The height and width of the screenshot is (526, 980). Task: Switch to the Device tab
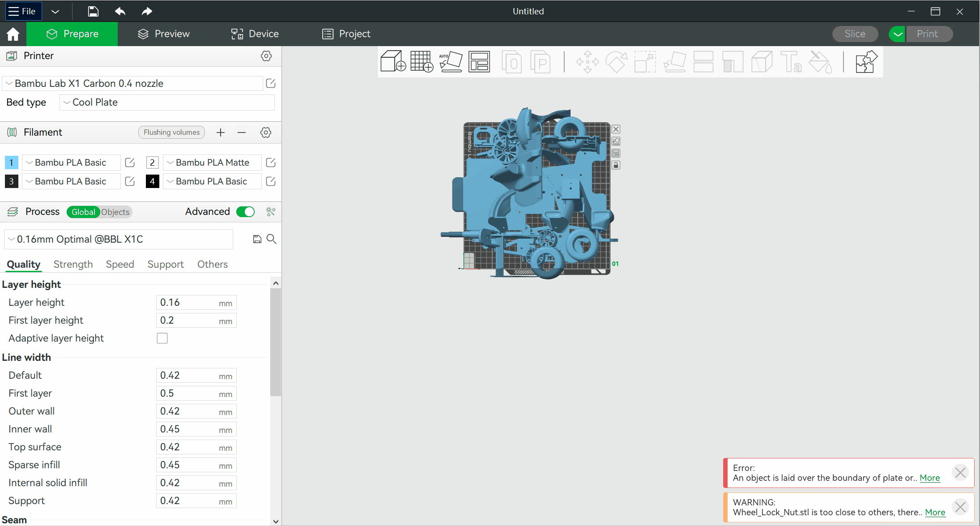tap(255, 34)
